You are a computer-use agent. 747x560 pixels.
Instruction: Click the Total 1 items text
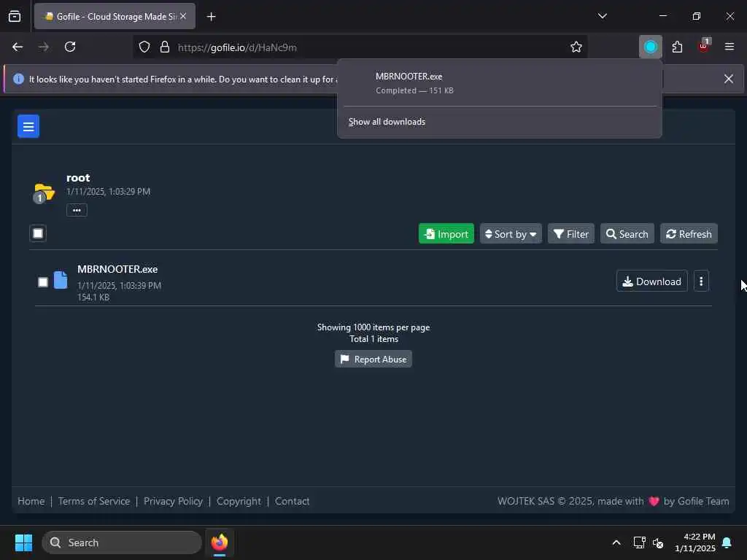(x=373, y=339)
